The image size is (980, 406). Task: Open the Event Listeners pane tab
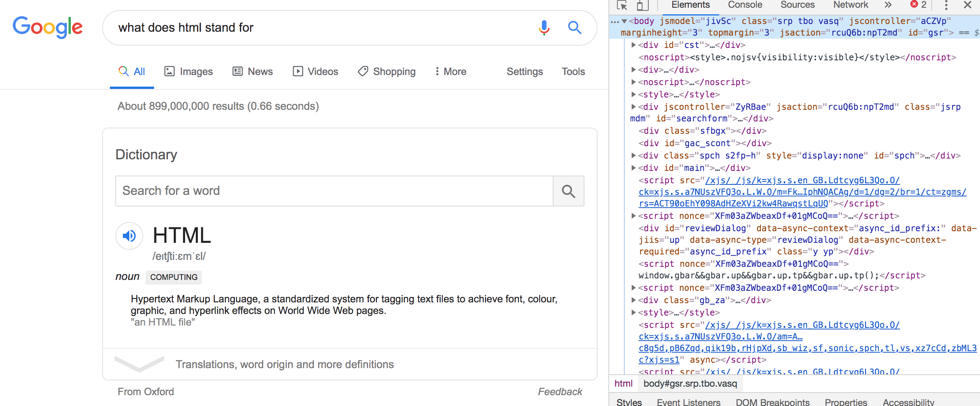tap(689, 402)
